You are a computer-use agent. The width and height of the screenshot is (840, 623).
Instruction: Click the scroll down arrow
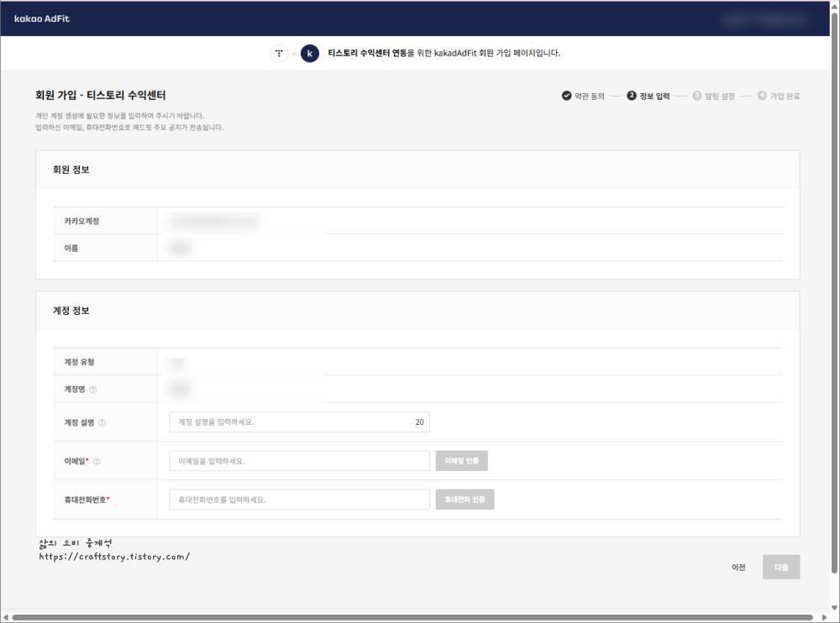pyautogui.click(x=834, y=608)
